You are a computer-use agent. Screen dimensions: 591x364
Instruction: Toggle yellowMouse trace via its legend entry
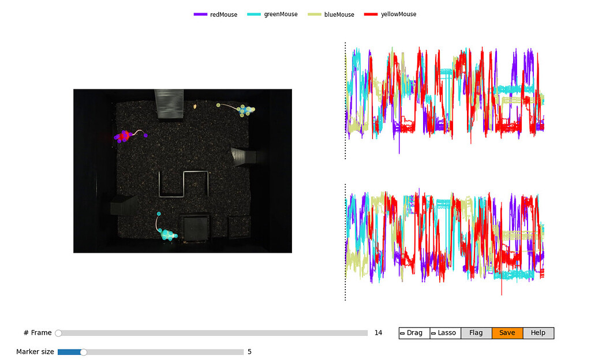[x=397, y=14]
